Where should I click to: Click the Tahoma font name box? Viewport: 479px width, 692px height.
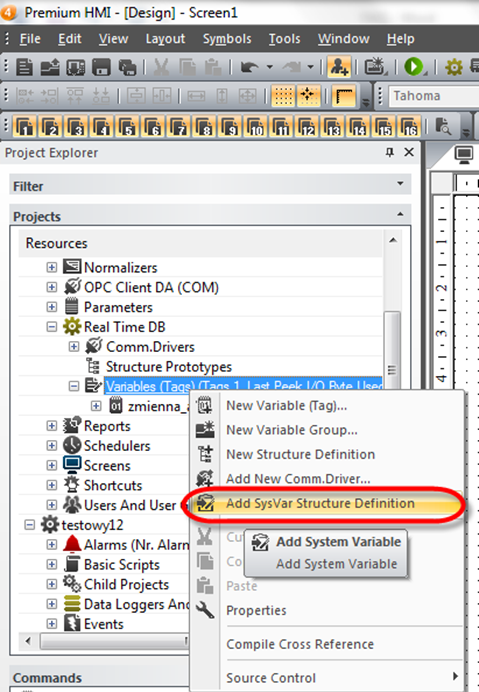(434, 96)
